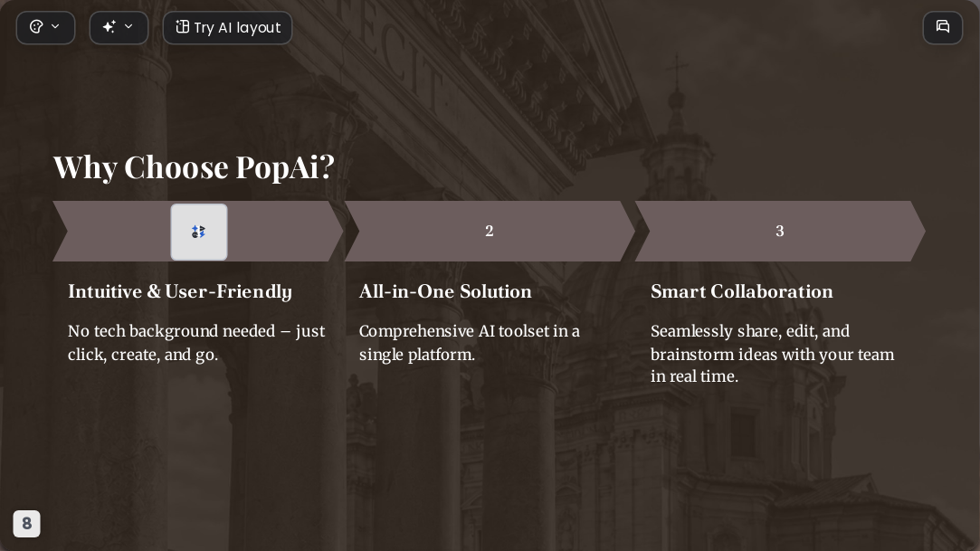Open the theme palette menu
The image size is (980, 551).
pos(45,27)
